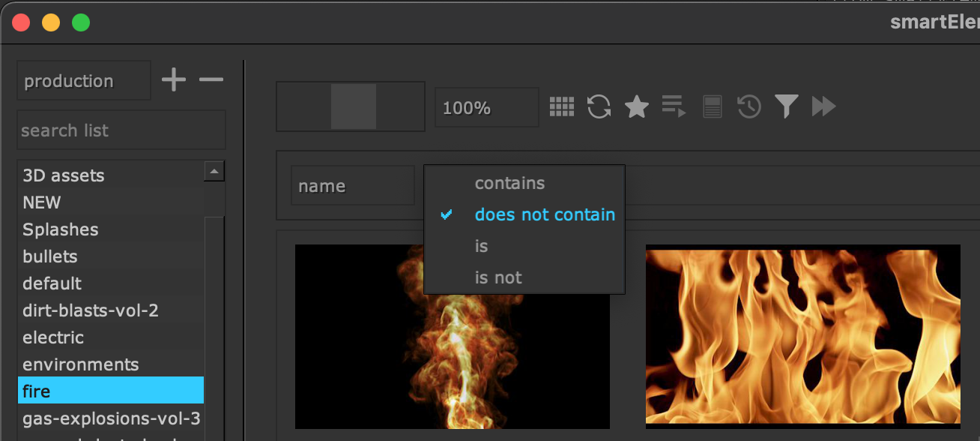Click the playlist queue icon
The image size is (980, 441).
click(674, 107)
